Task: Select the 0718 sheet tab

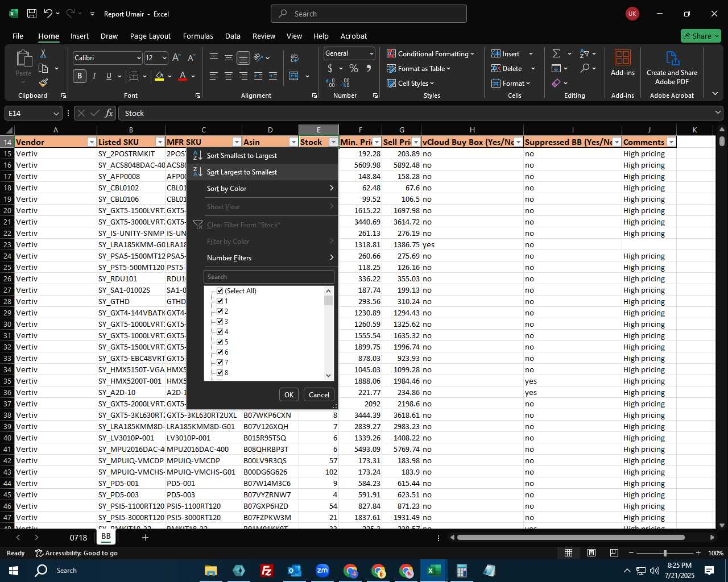Action: (x=78, y=537)
